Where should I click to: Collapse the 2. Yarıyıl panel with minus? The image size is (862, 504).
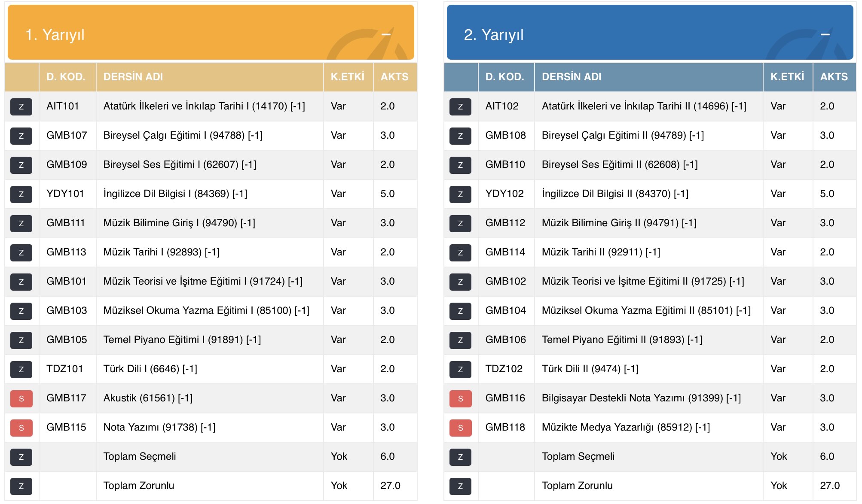coord(825,34)
